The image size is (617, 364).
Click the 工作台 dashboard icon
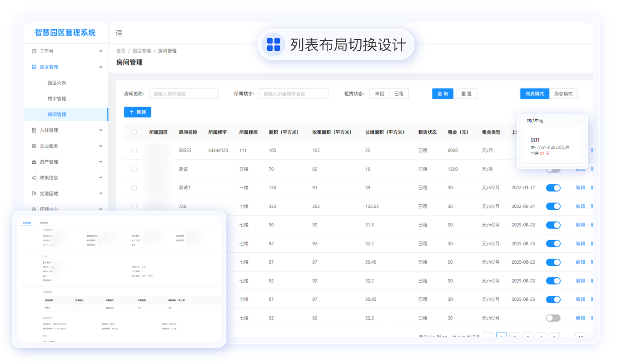34,51
